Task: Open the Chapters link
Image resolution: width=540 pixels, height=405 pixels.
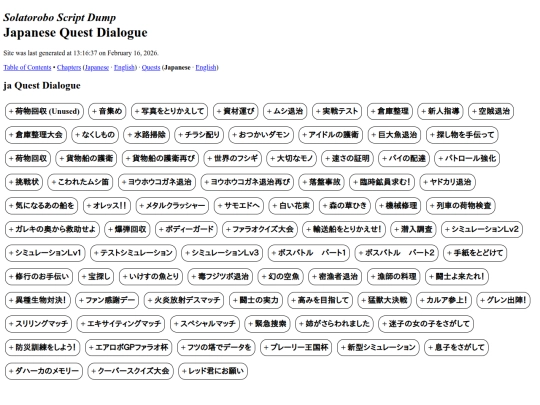Action: pyautogui.click(x=69, y=68)
